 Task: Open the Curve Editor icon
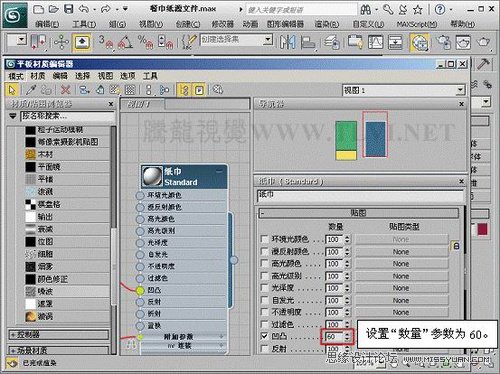coord(375,42)
